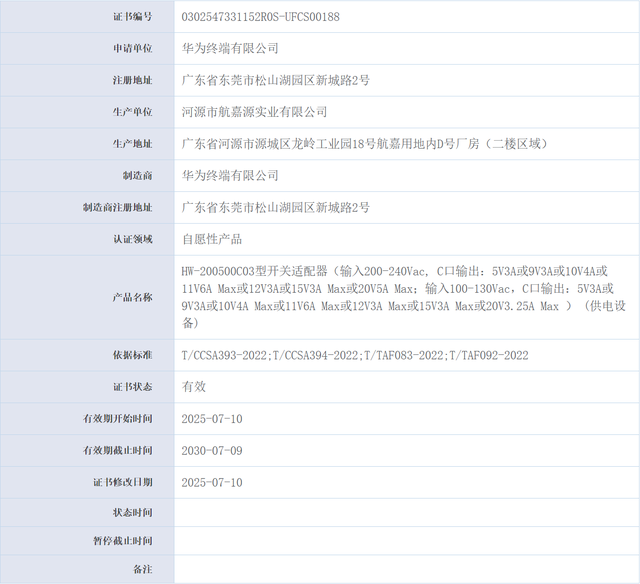
Task: Click the 暂停截止时间 label
Action: (x=122, y=541)
